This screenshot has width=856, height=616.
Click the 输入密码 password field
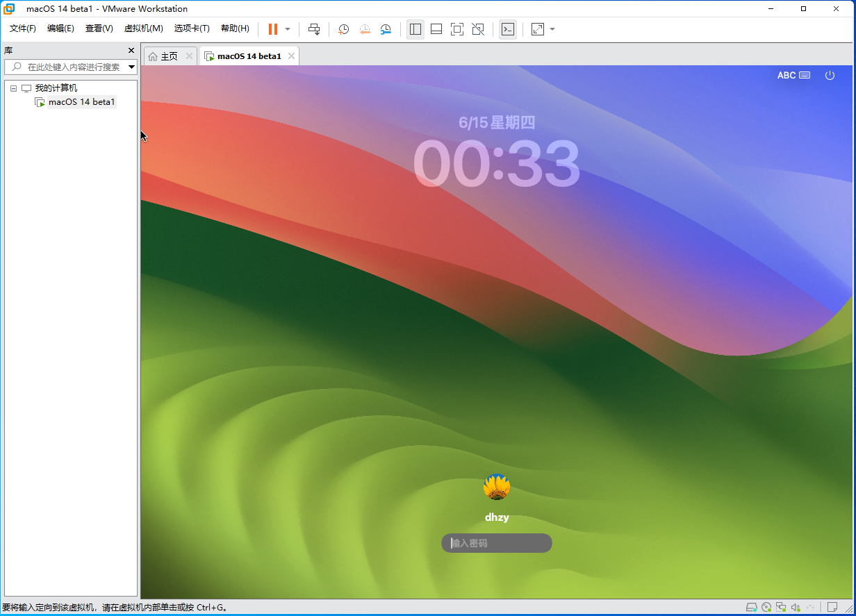(496, 543)
